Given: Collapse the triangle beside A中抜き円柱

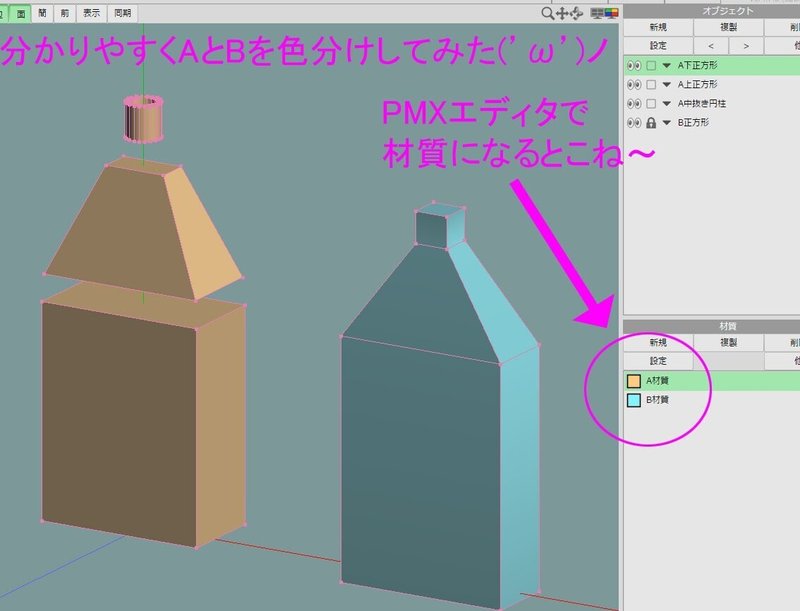Looking at the screenshot, I should pyautogui.click(x=666, y=104).
